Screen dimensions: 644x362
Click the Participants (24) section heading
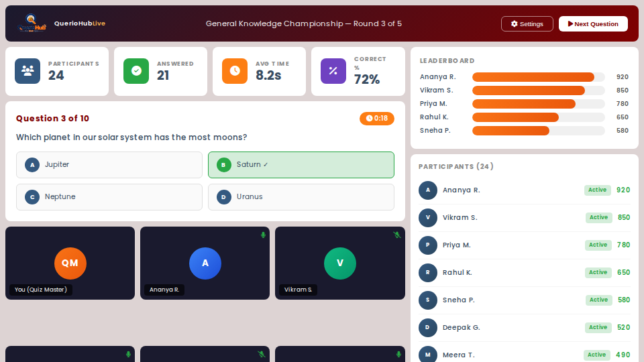[456, 167]
